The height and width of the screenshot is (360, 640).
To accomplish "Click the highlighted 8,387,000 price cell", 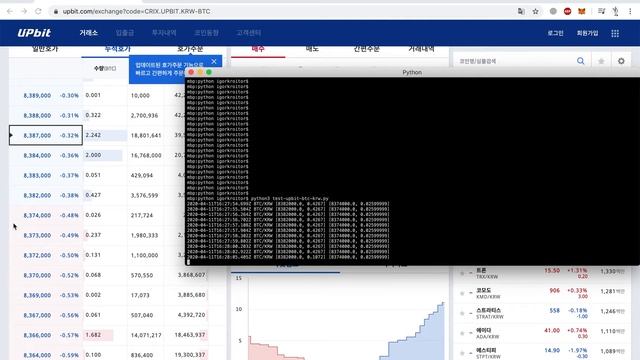I will point(46,135).
